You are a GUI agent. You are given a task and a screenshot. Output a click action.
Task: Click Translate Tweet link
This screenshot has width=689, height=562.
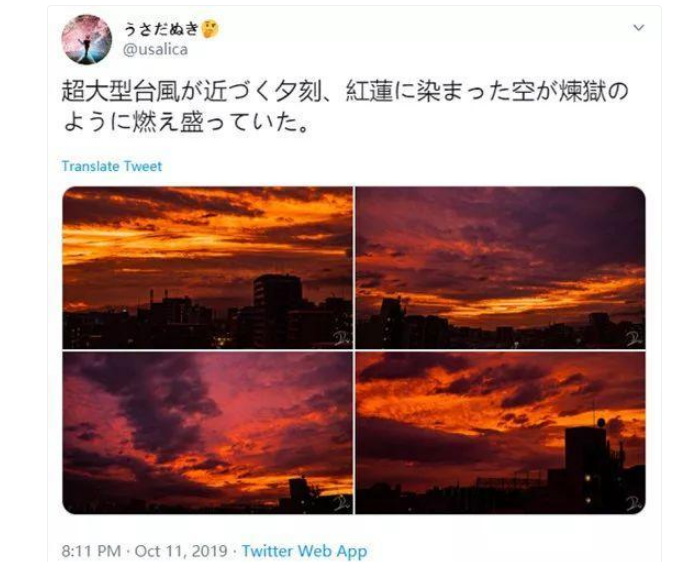(x=112, y=166)
